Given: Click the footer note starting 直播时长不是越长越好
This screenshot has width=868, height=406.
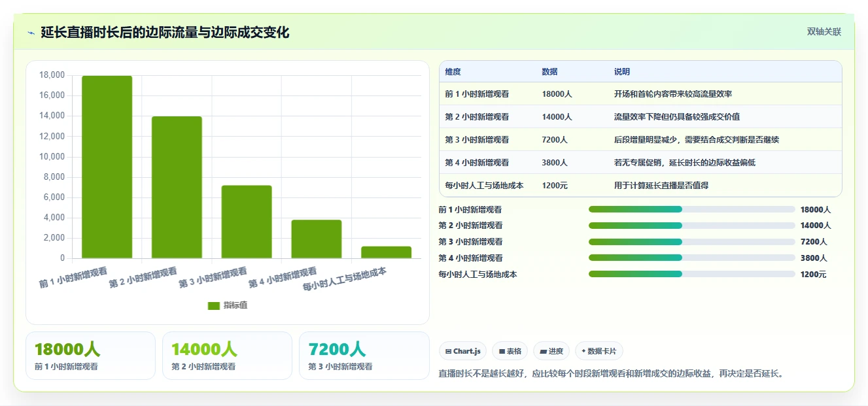Looking at the screenshot, I should pyautogui.click(x=611, y=374).
